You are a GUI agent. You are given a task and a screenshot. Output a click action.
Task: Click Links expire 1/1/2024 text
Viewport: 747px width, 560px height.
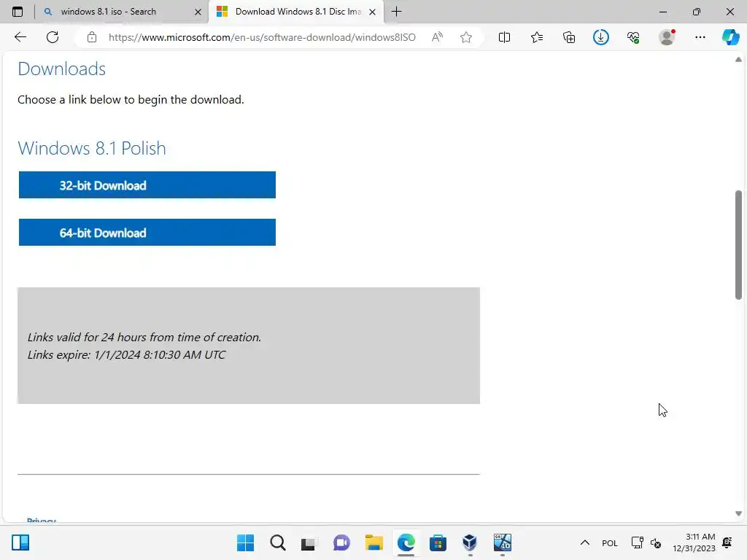126,355
